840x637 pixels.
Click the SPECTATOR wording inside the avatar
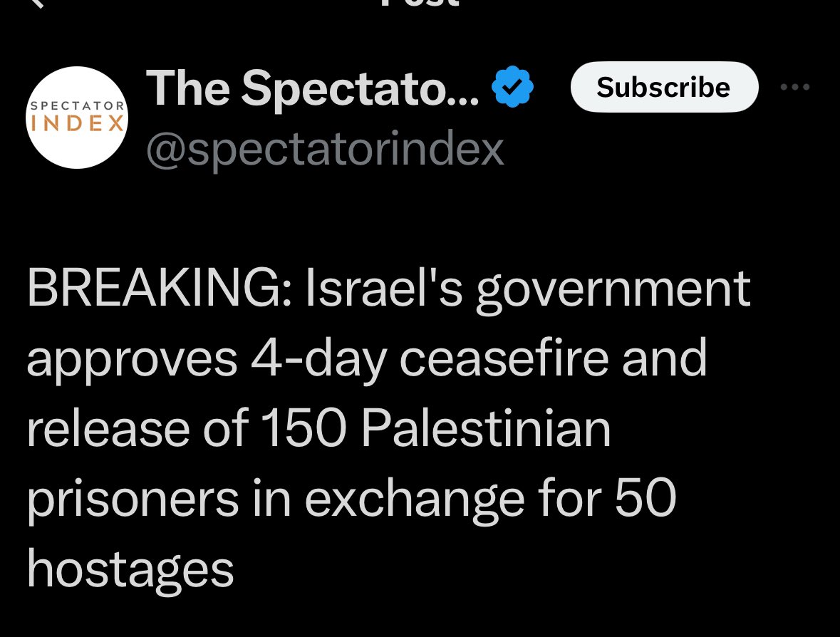(x=77, y=105)
